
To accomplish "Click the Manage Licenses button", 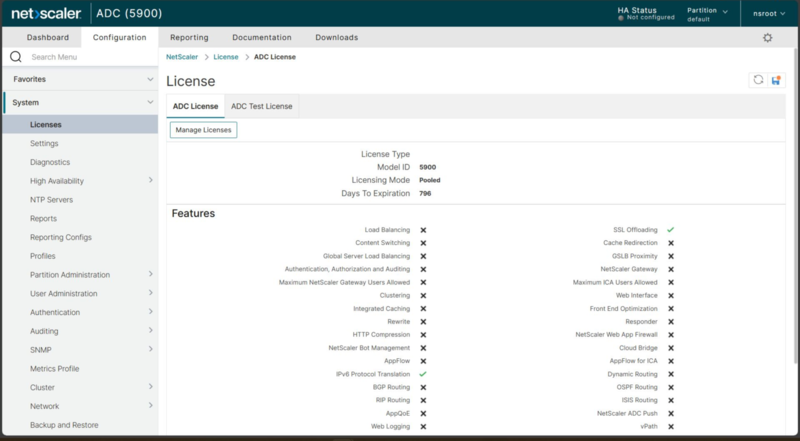I will (204, 130).
